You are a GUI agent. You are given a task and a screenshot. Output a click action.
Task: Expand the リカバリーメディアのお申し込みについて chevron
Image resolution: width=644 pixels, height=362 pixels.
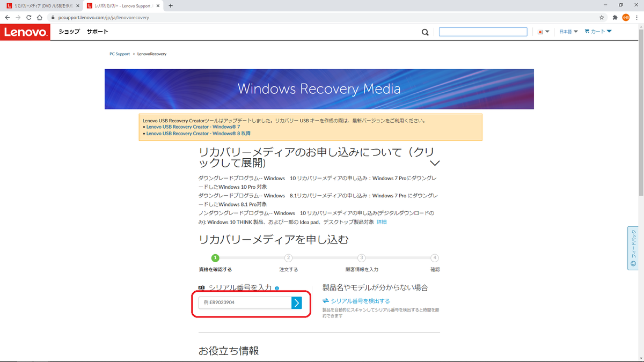(435, 163)
